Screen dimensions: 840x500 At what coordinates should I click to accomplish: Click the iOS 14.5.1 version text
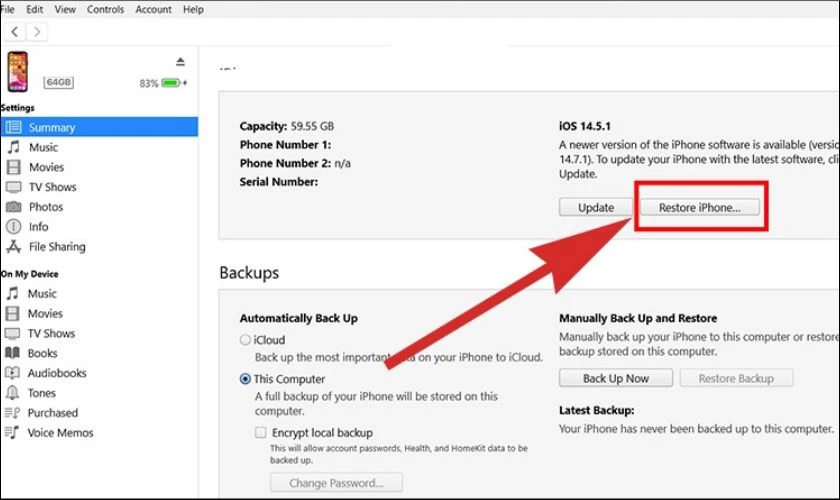(x=585, y=126)
